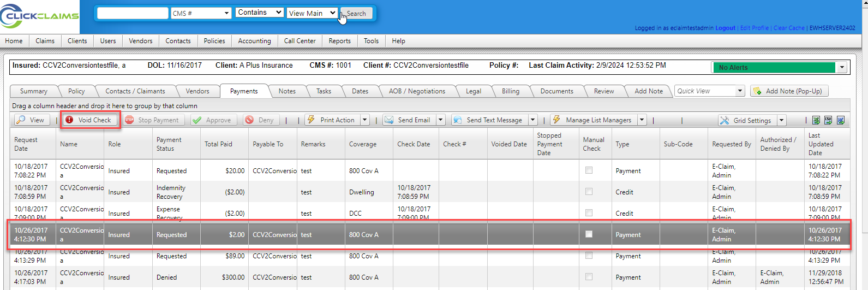Click the View button with magnifier icon
Viewport: 868px width, 290px height.
click(32, 120)
